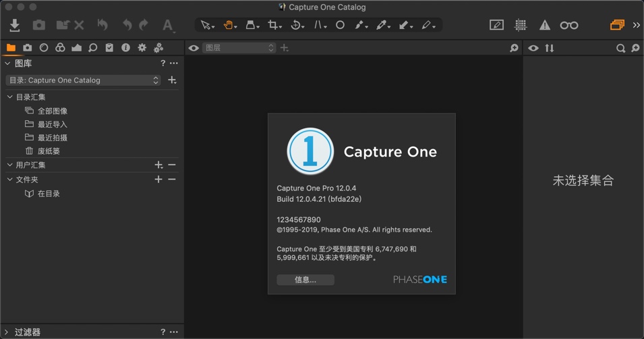The width and height of the screenshot is (644, 339).
Task: Open the Adjustments clipboard tool tab
Action: click(x=109, y=48)
